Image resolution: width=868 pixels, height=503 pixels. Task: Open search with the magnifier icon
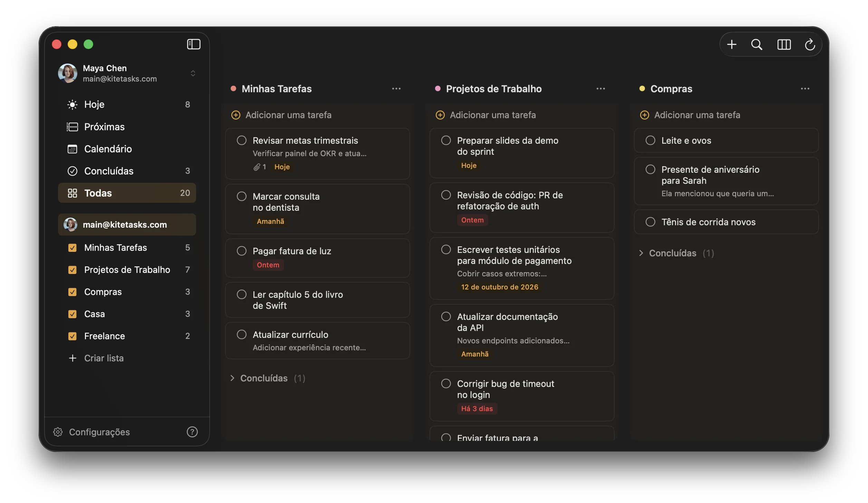click(x=756, y=44)
